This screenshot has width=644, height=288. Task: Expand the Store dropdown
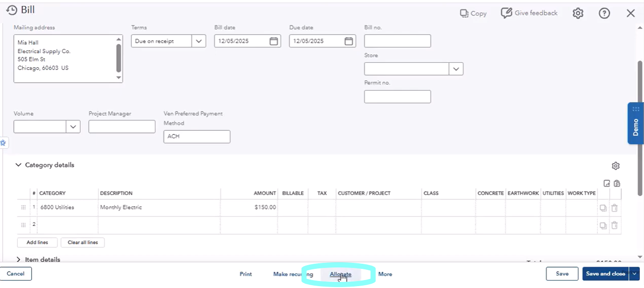tap(456, 69)
